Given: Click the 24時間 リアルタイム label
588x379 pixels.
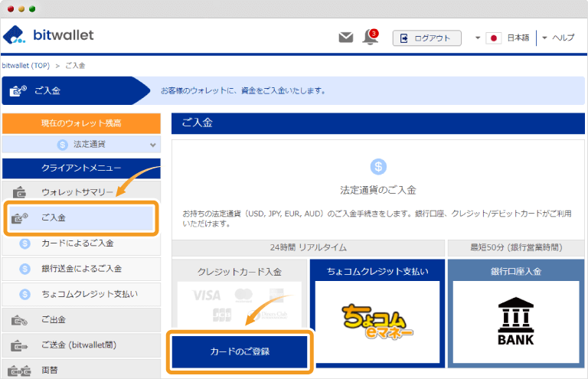Looking at the screenshot, I should (x=309, y=248).
